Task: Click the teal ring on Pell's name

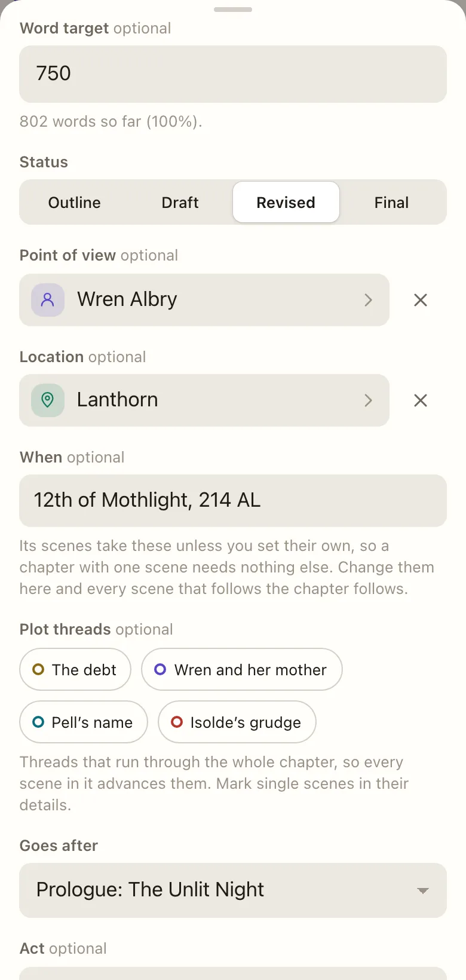Action: click(x=38, y=722)
